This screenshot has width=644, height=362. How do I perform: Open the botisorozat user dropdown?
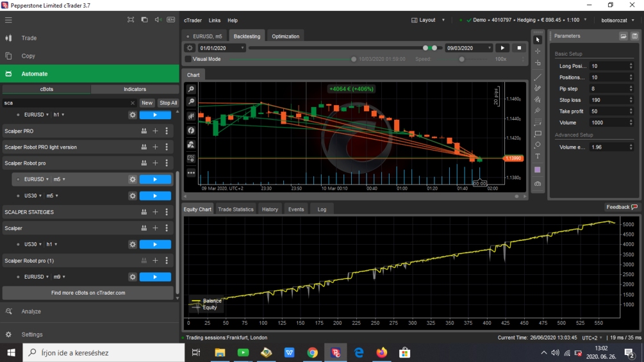coord(618,20)
